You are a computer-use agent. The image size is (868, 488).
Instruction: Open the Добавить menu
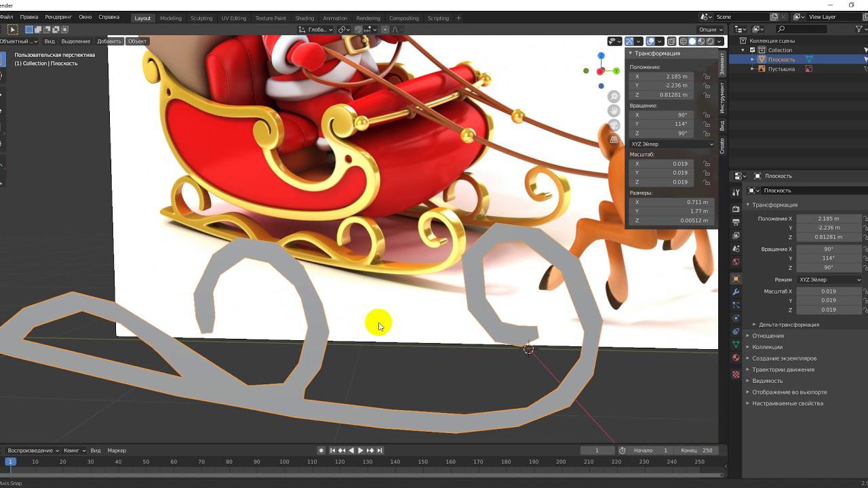point(108,41)
